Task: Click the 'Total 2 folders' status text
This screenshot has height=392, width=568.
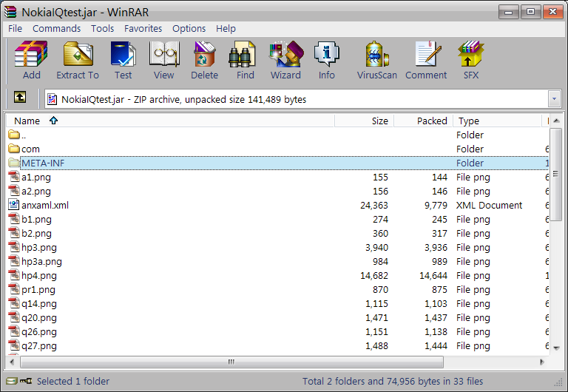Action: tap(393, 381)
